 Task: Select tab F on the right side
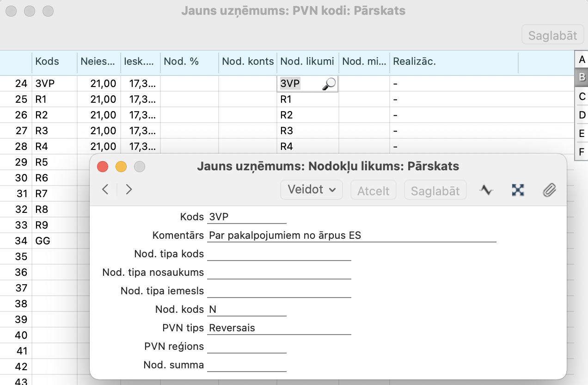[582, 152]
